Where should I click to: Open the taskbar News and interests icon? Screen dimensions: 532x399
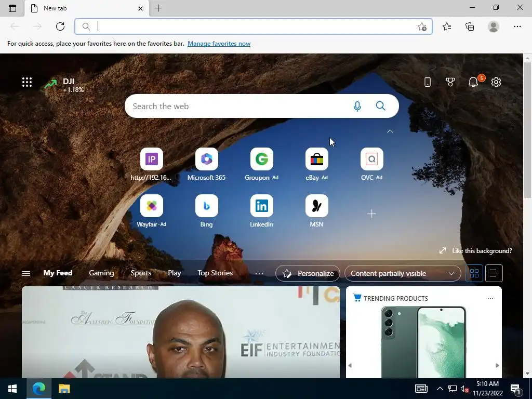[421, 389]
